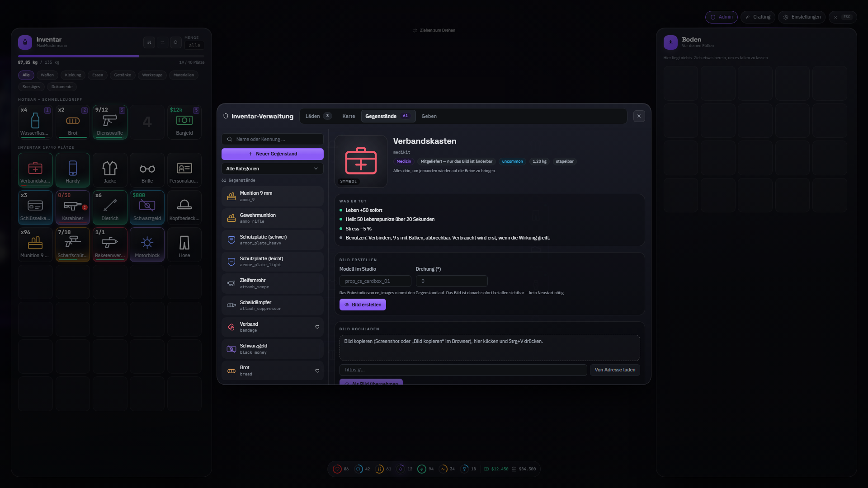Enable the Kleidung filter chip
The height and width of the screenshot is (488, 868).
(x=73, y=75)
